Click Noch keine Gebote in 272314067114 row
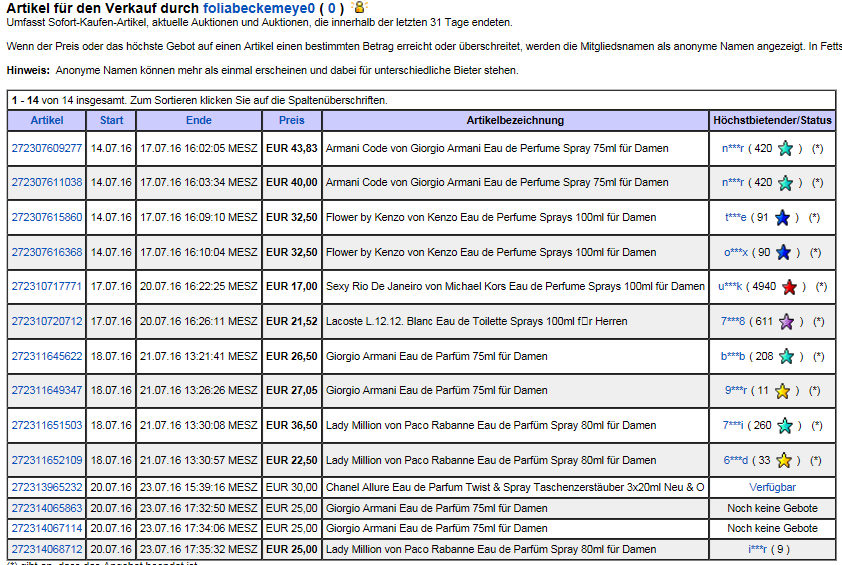 pos(772,528)
